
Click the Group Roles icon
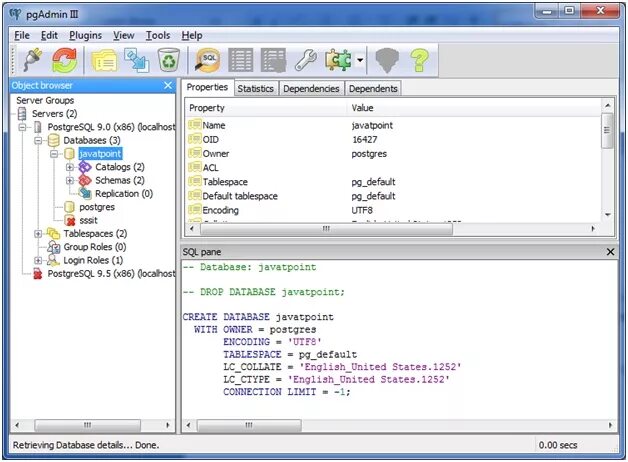(54, 247)
